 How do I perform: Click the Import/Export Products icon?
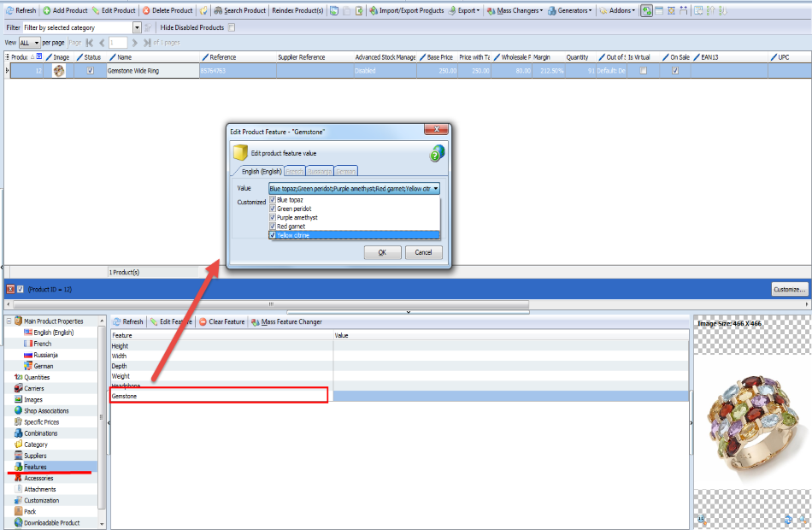[x=374, y=10]
